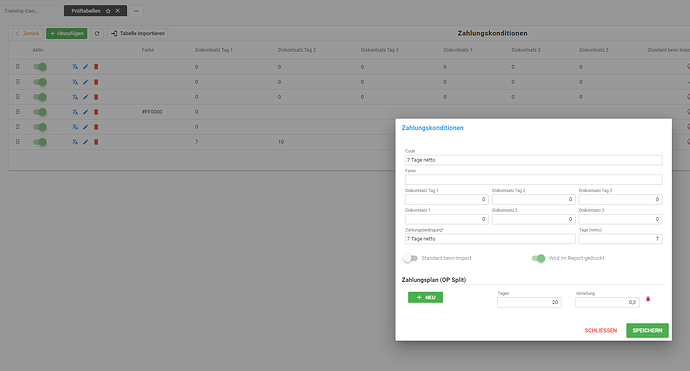Image resolution: width=690 pixels, height=371 pixels.
Task: Click the drag handle of the third table row
Action: pos(18,97)
